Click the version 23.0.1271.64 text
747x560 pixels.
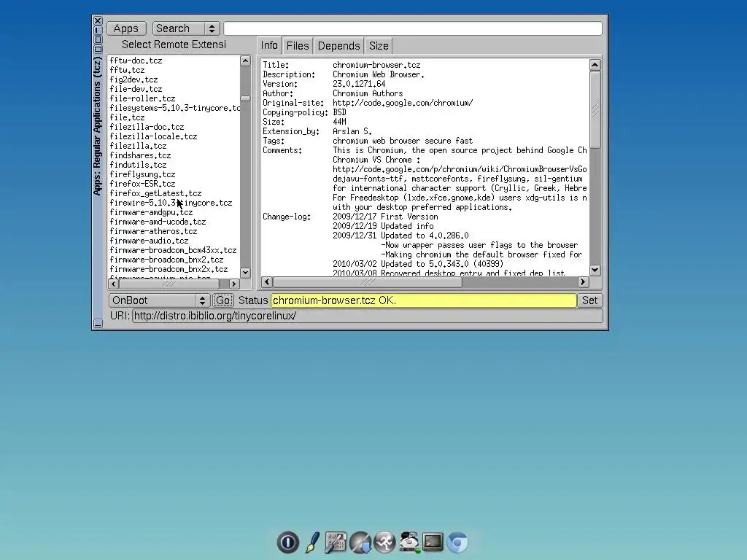[359, 84]
